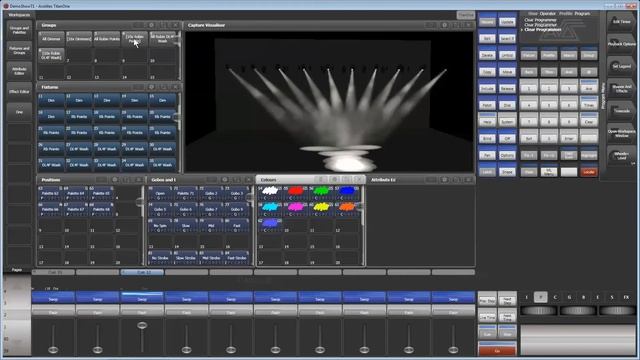Click the red Locate button
This screenshot has height=360, width=640.
pos(589,172)
